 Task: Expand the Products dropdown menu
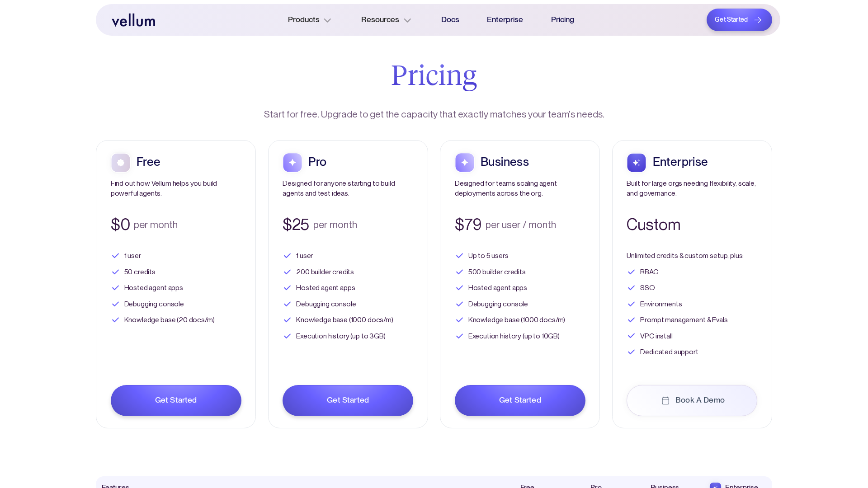(x=304, y=20)
